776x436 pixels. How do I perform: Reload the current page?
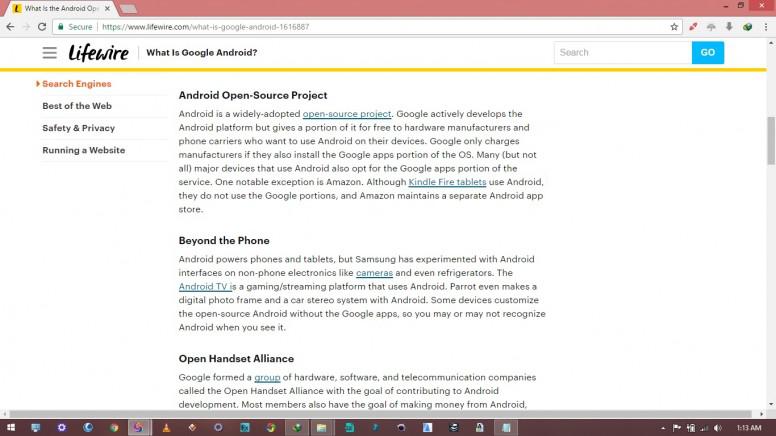pos(42,27)
